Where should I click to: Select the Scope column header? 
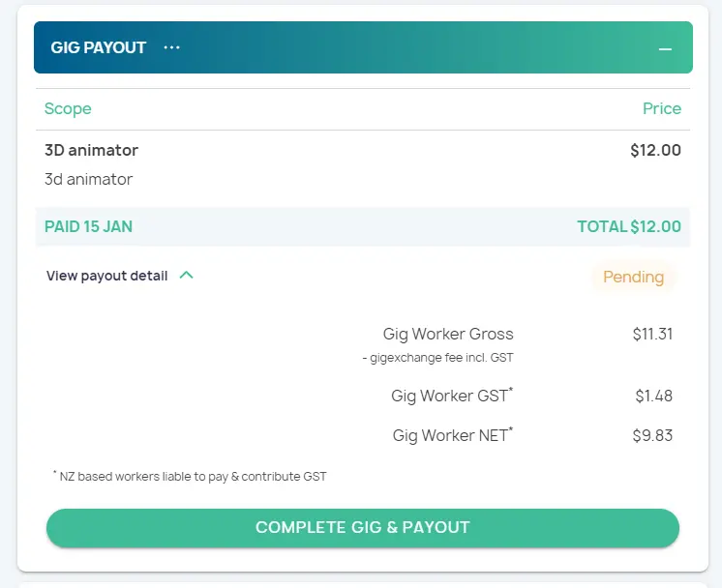point(68,109)
